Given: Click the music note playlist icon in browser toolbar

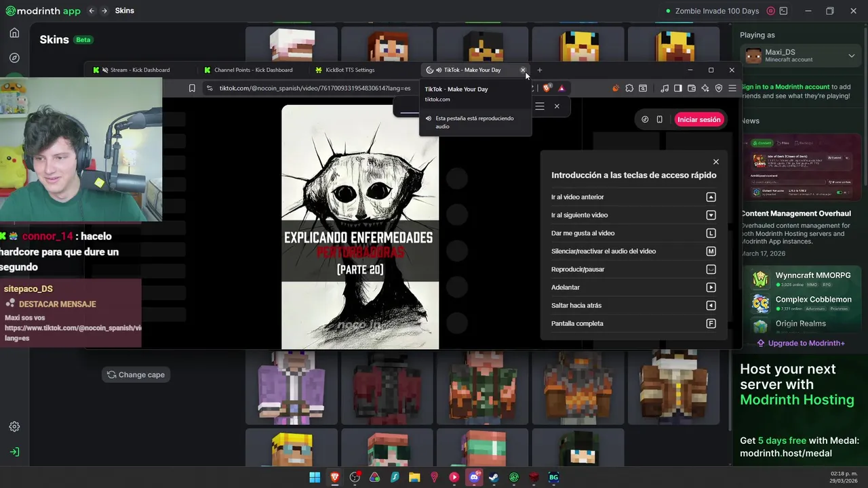Looking at the screenshot, I should pos(665,88).
